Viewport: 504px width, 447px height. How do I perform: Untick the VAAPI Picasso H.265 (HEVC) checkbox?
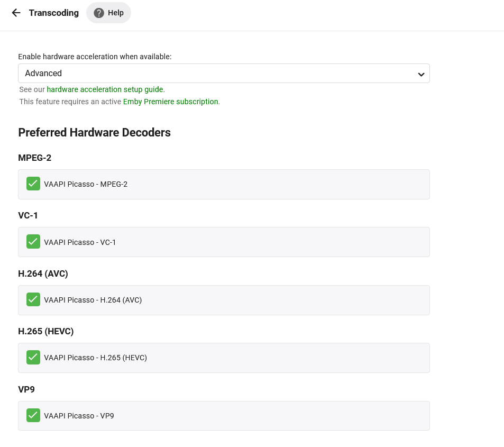(33, 357)
